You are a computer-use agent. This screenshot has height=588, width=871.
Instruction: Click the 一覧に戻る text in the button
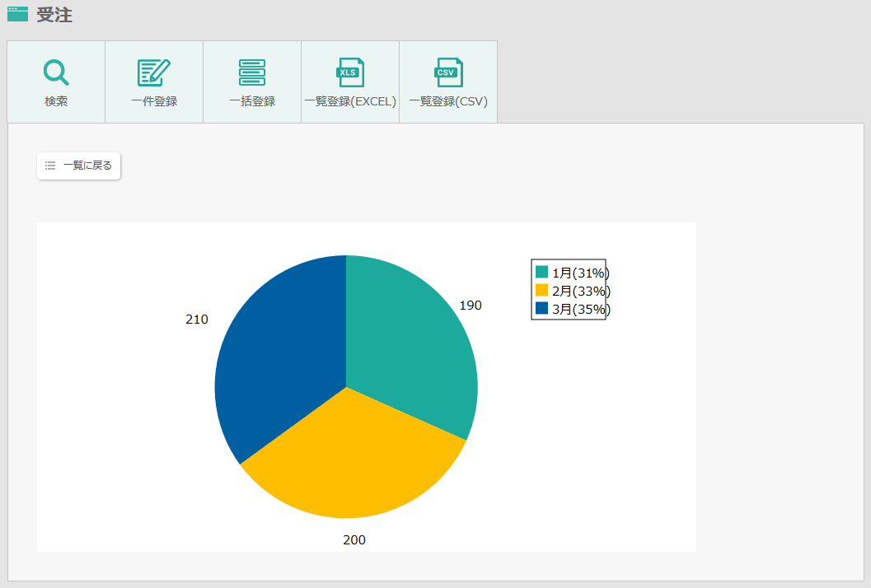88,166
